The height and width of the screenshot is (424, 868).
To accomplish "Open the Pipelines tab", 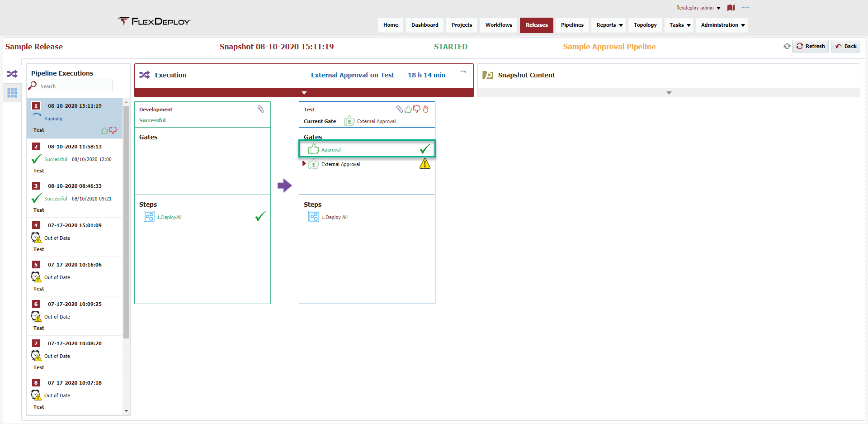I will click(x=572, y=25).
